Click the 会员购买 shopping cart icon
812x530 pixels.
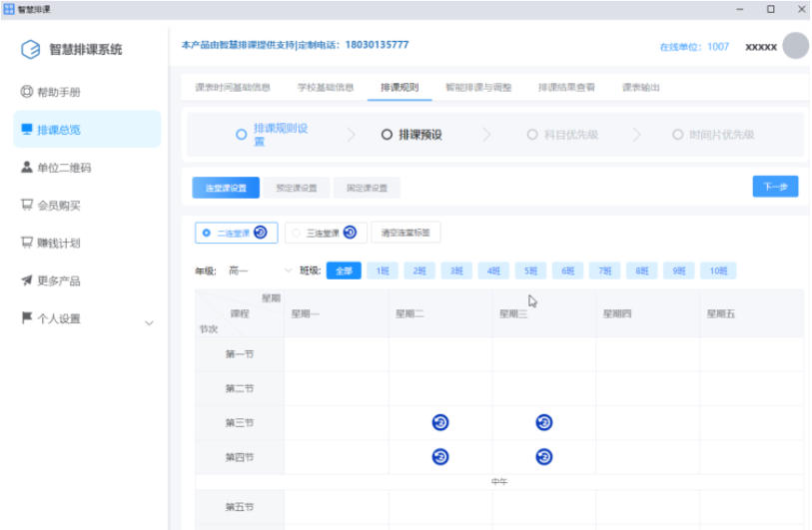(27, 206)
